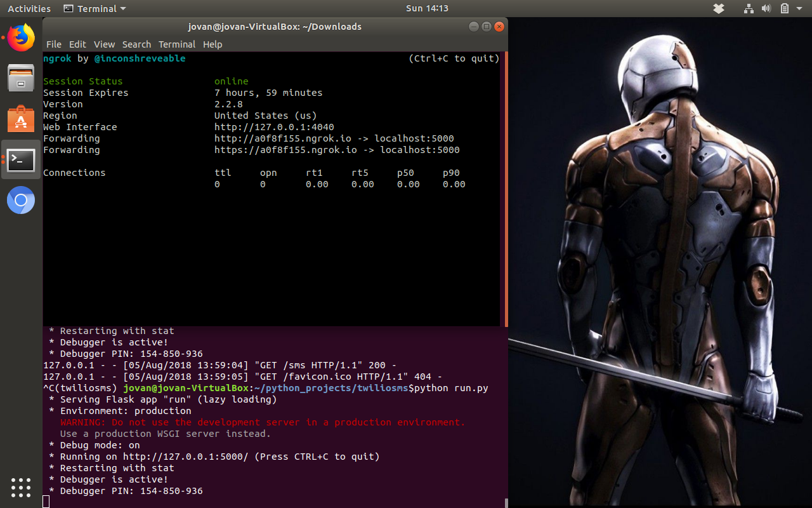This screenshot has height=508, width=812.
Task: Expand the system menu arrow in top bar
Action: click(x=799, y=9)
